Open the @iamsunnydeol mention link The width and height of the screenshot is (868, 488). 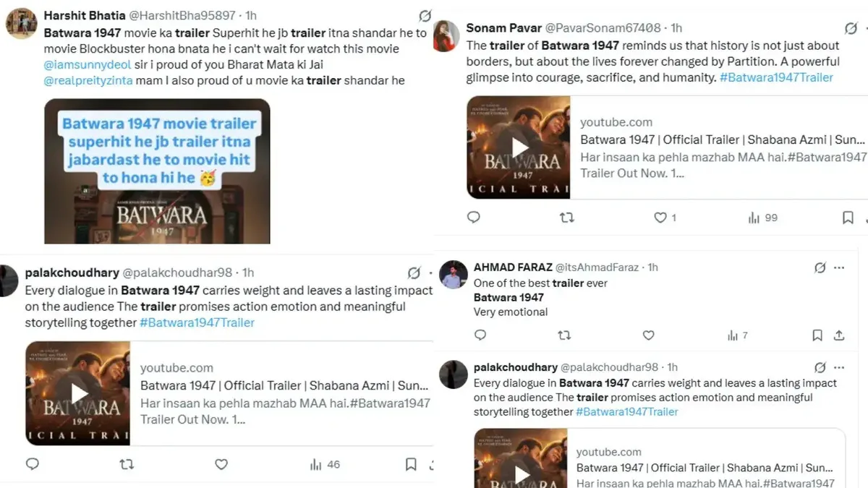click(85, 65)
